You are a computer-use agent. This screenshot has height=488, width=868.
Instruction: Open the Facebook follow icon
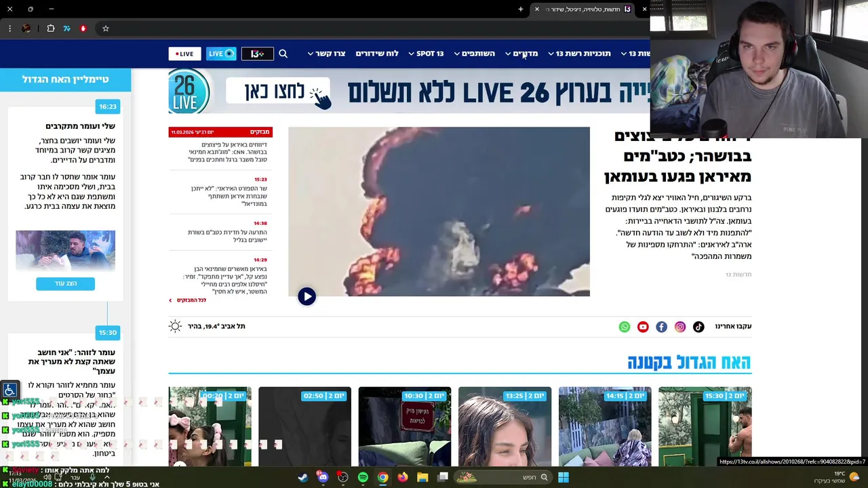tap(661, 327)
